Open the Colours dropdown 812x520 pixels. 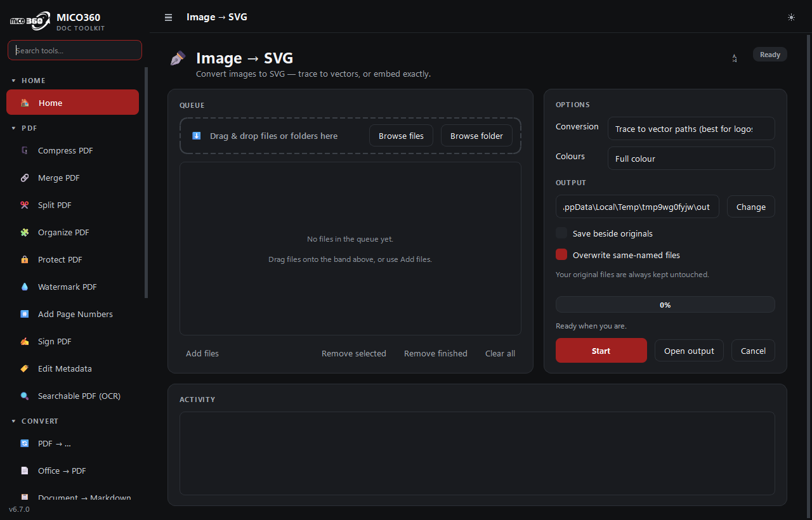pos(691,159)
